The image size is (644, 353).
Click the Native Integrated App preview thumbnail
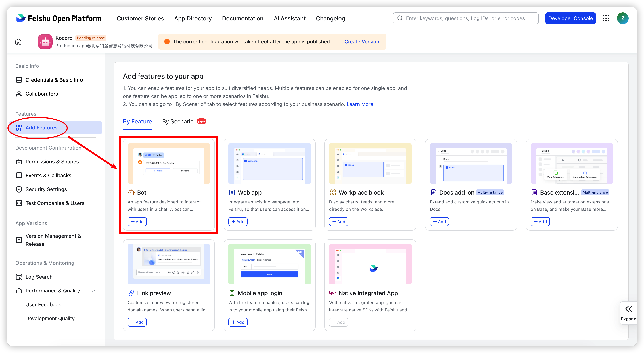pos(370,264)
